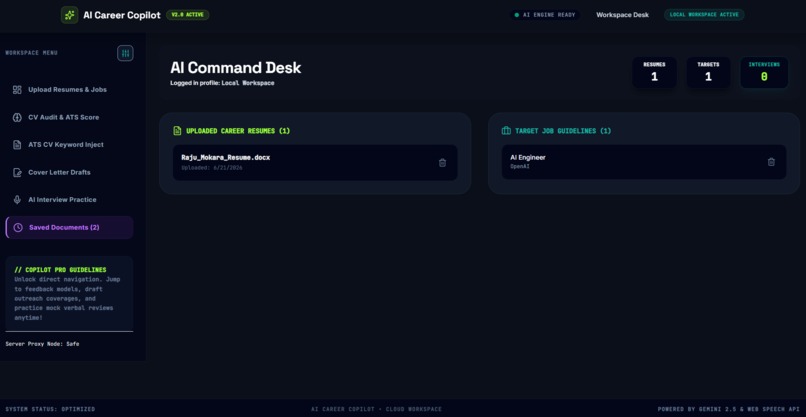Click the Cover Letter Drafts pencil icon
Screen dimensions: 806x417
[17, 172]
